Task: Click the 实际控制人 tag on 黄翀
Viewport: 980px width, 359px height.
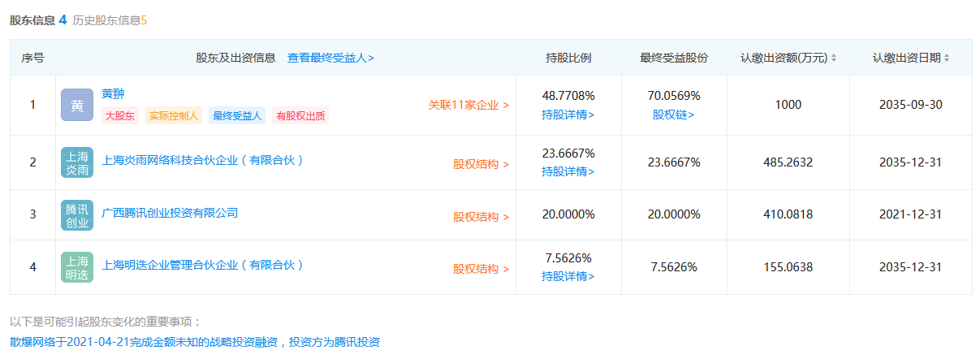Action: [x=174, y=116]
